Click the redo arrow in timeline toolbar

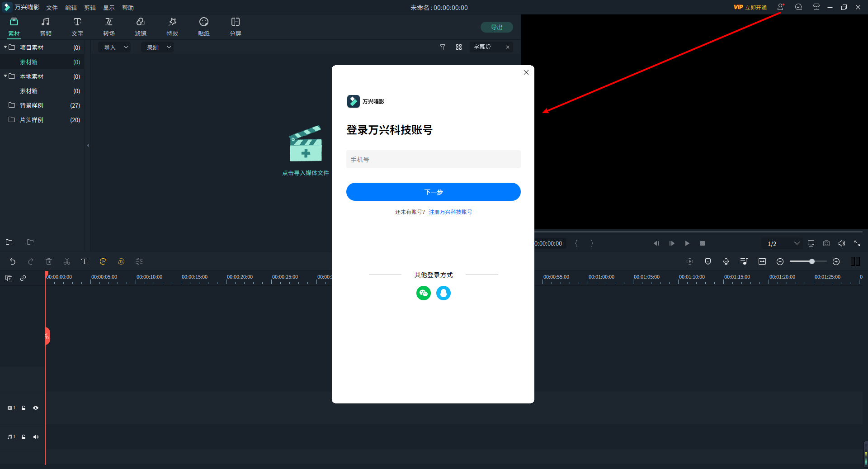point(31,261)
